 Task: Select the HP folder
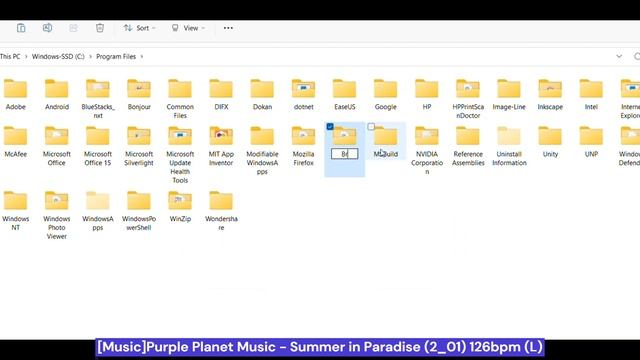click(427, 95)
